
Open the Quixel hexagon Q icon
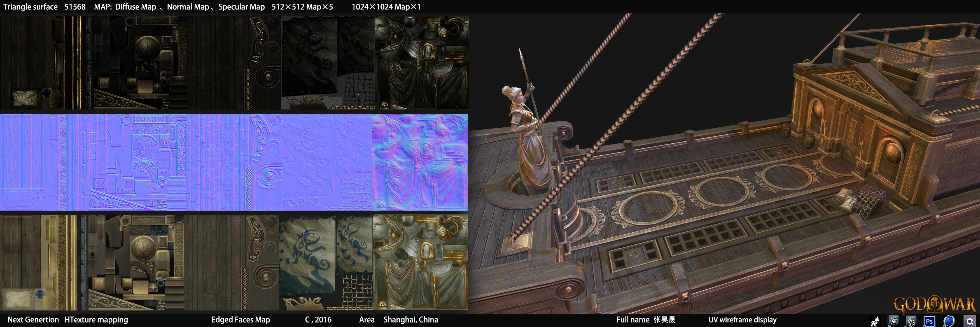(x=969, y=321)
